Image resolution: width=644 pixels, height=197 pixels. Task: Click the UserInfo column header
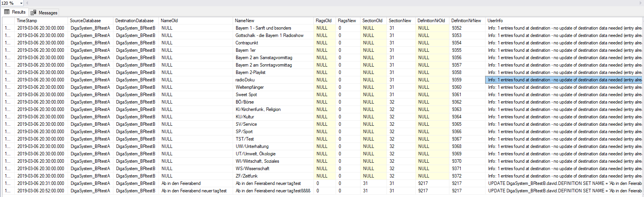coord(495,21)
